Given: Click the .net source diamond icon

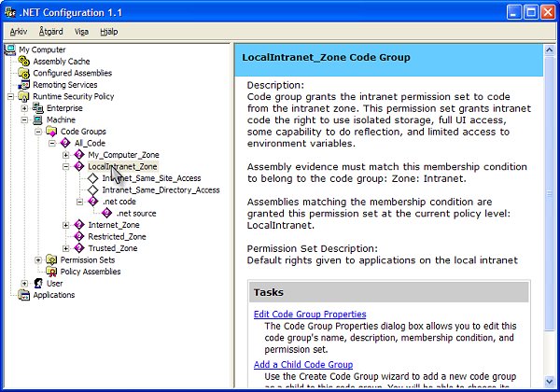Looking at the screenshot, I should [106, 213].
